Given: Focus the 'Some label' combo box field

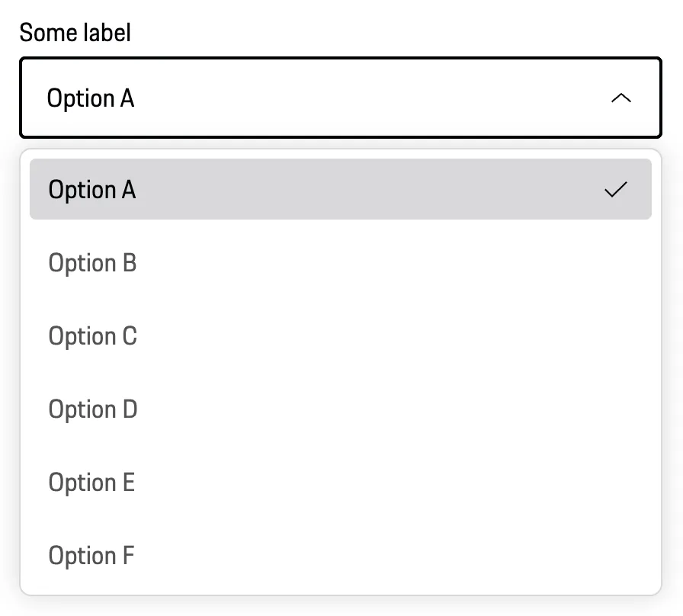Looking at the screenshot, I should 340,98.
